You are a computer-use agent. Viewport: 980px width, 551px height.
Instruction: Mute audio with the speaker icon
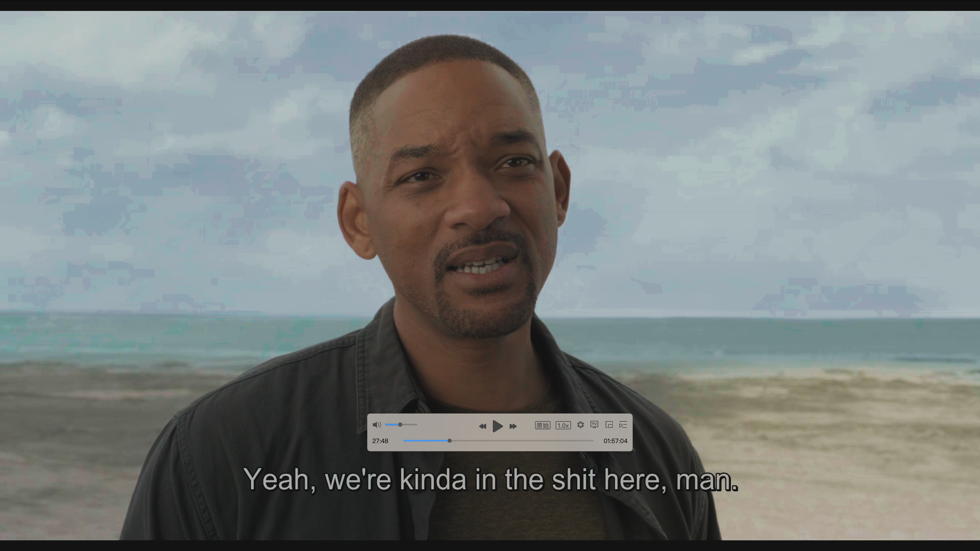coord(377,425)
